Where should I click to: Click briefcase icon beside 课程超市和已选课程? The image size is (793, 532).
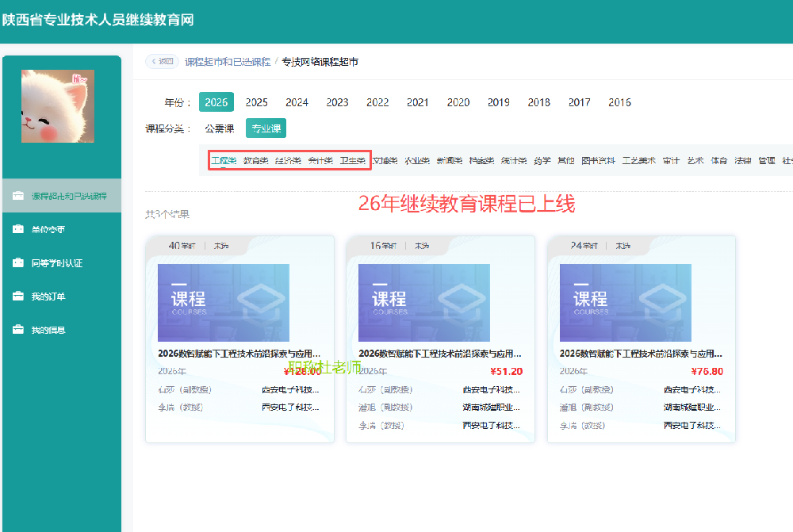[18, 196]
